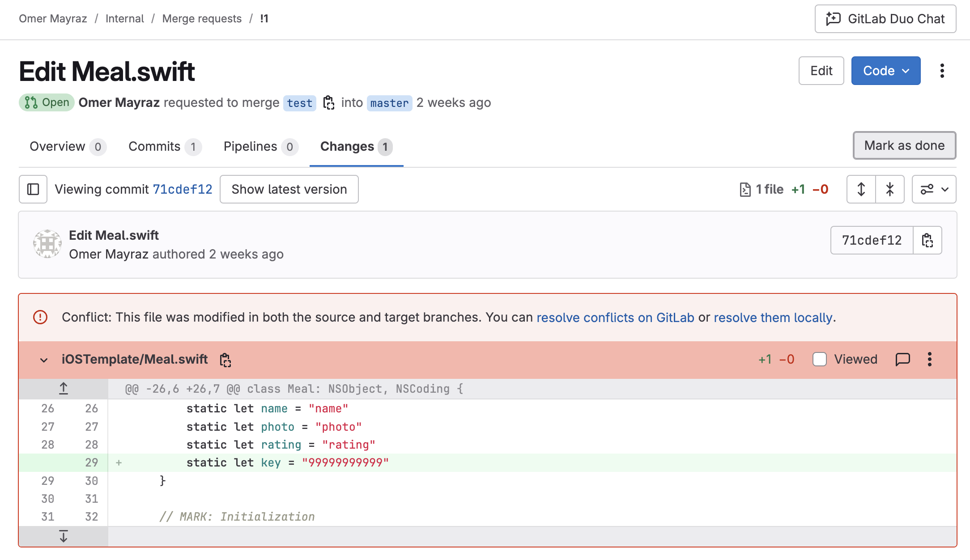
Task: Collapse the iOSTemplate/Meal.swift diff
Action: tap(43, 360)
